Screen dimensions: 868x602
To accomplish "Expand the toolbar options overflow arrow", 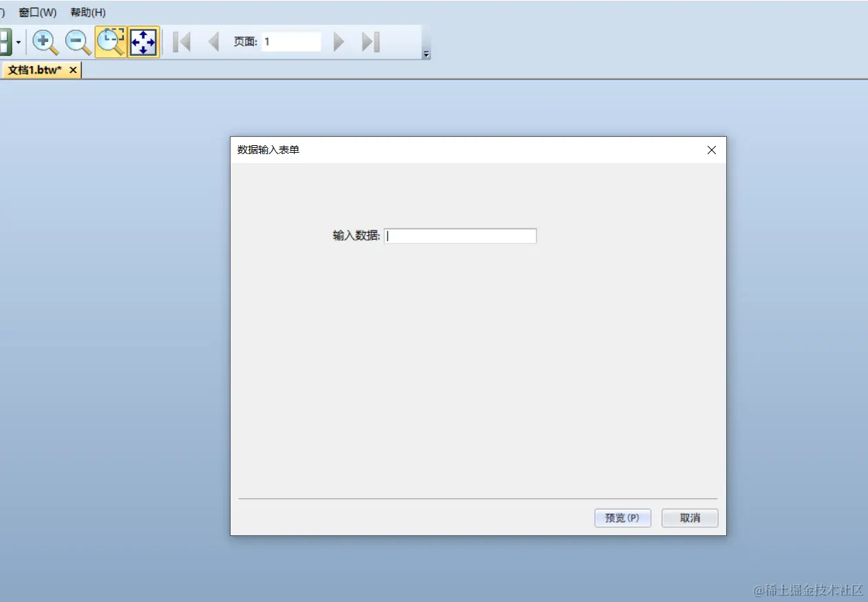I will (x=426, y=54).
